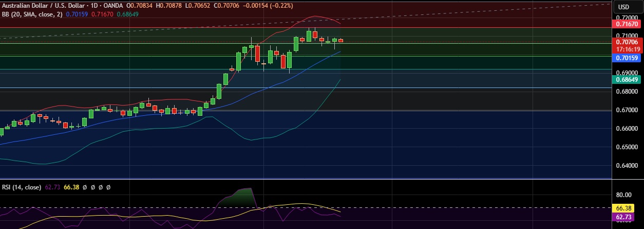Click the first ø symbol in RSI legend
Image resolution: width=644 pixels, height=229 pixels.
click(84, 187)
